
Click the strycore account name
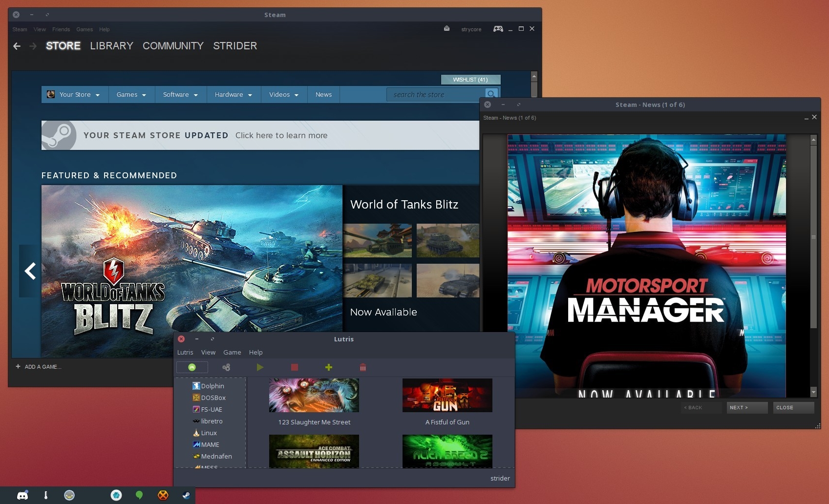coord(471,29)
